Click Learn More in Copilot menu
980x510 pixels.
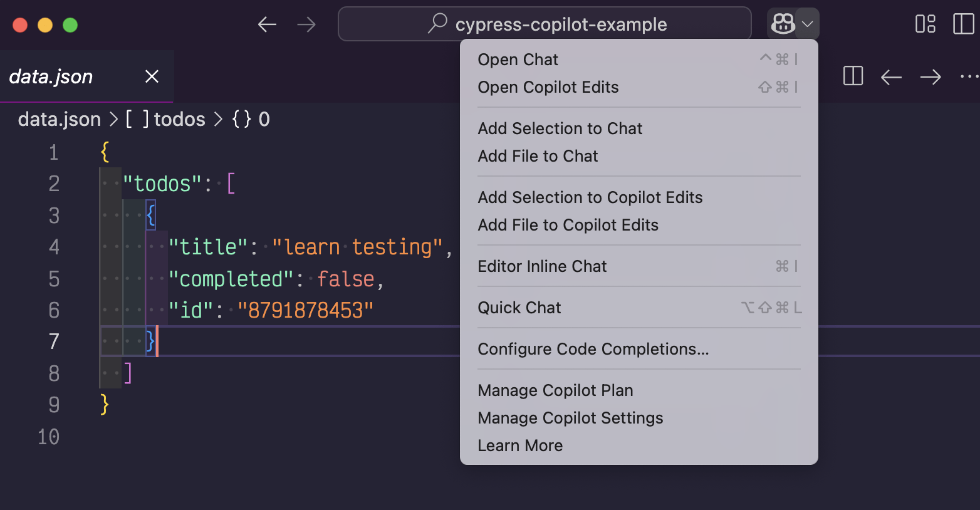tap(639, 445)
